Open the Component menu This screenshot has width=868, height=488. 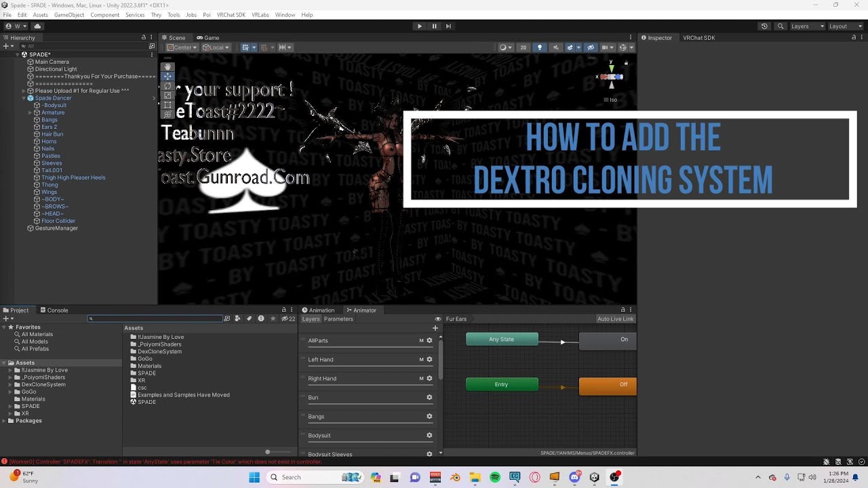tap(105, 15)
